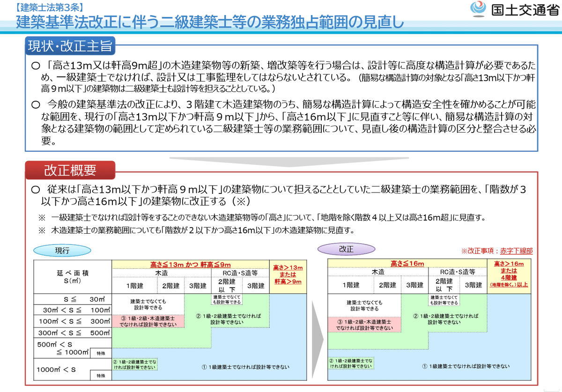Click the 国土交通省 logo emblem

pyautogui.click(x=478, y=8)
